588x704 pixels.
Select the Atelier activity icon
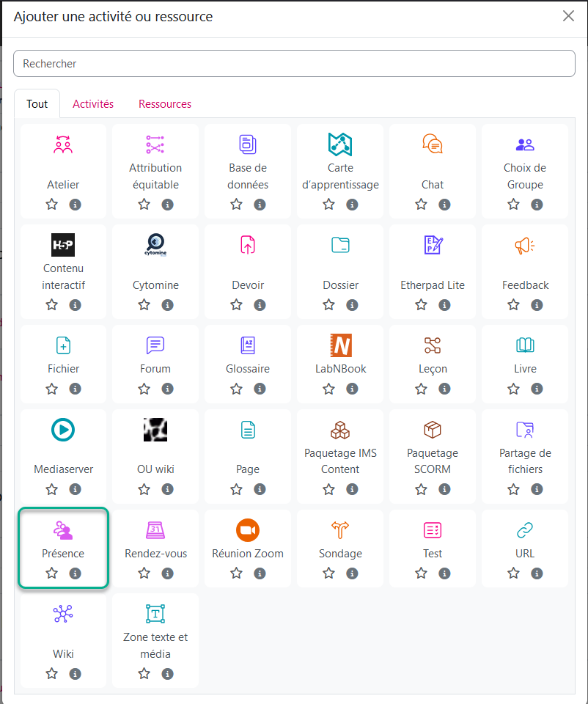pyautogui.click(x=63, y=144)
